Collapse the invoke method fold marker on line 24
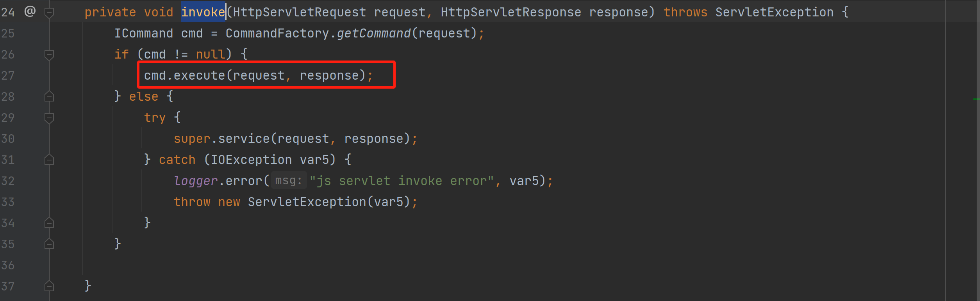Viewport: 980px width, 301px height. pos(49,12)
